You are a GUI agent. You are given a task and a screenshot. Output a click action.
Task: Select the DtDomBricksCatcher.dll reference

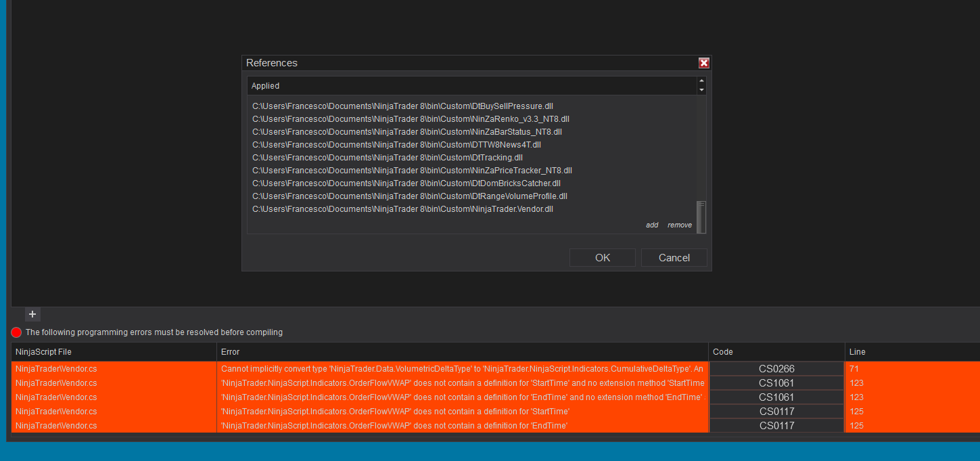[406, 183]
